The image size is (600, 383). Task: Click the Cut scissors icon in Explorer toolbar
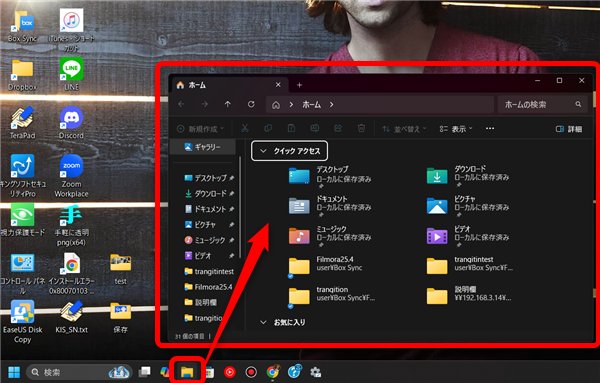[x=245, y=129]
